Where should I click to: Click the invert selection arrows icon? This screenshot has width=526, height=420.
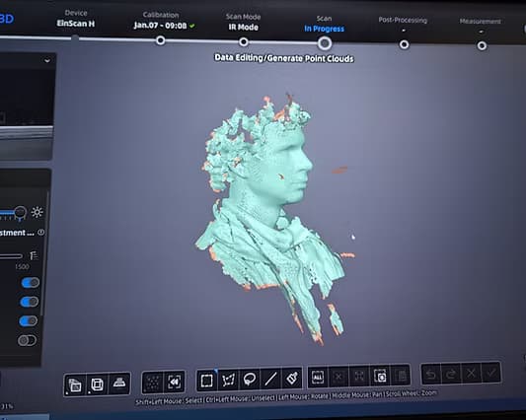[x=359, y=376]
